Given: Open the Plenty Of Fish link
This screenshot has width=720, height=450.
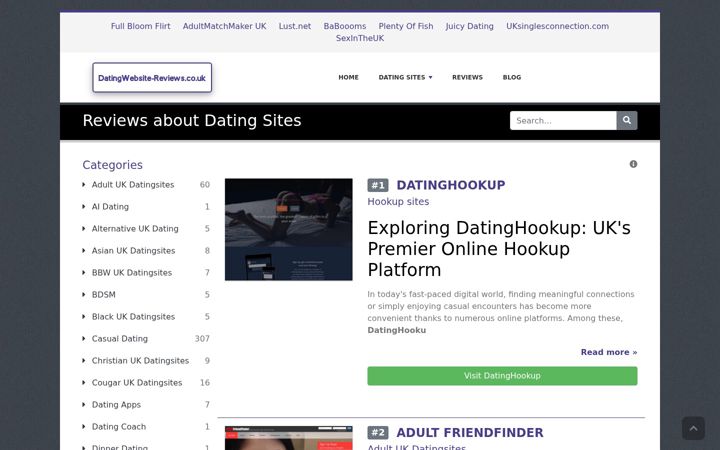Looking at the screenshot, I should (x=406, y=26).
